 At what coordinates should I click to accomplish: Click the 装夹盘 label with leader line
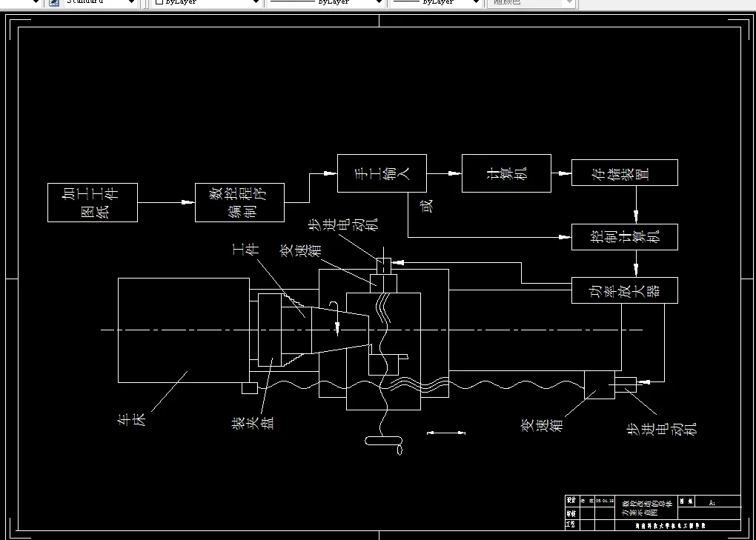pyautogui.click(x=252, y=421)
